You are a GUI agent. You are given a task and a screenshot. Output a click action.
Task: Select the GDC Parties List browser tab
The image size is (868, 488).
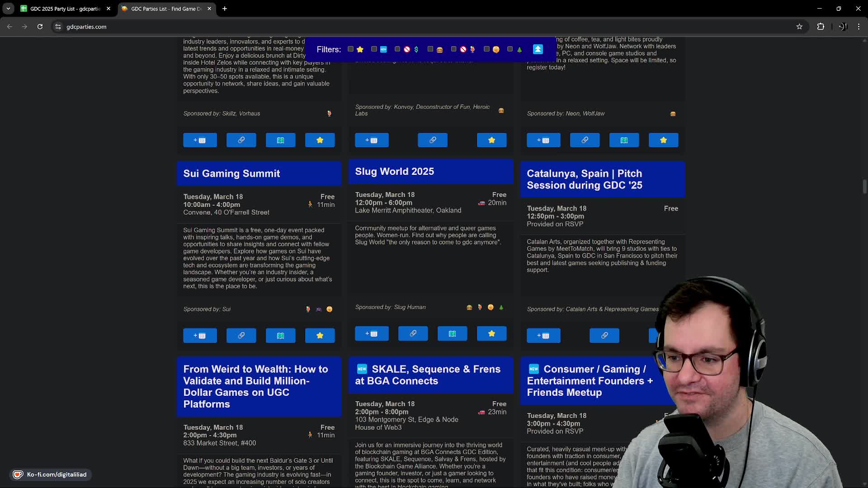point(166,9)
